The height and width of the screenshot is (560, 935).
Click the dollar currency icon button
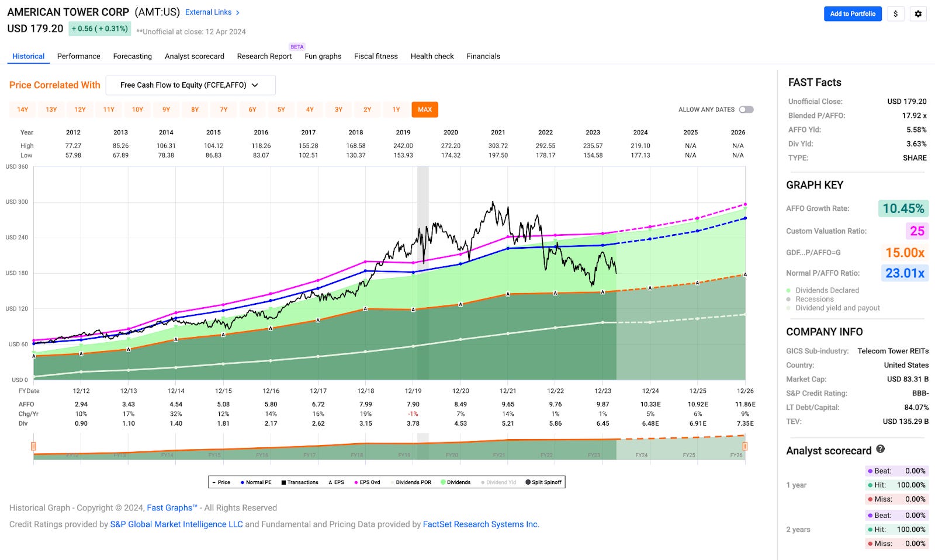click(895, 14)
